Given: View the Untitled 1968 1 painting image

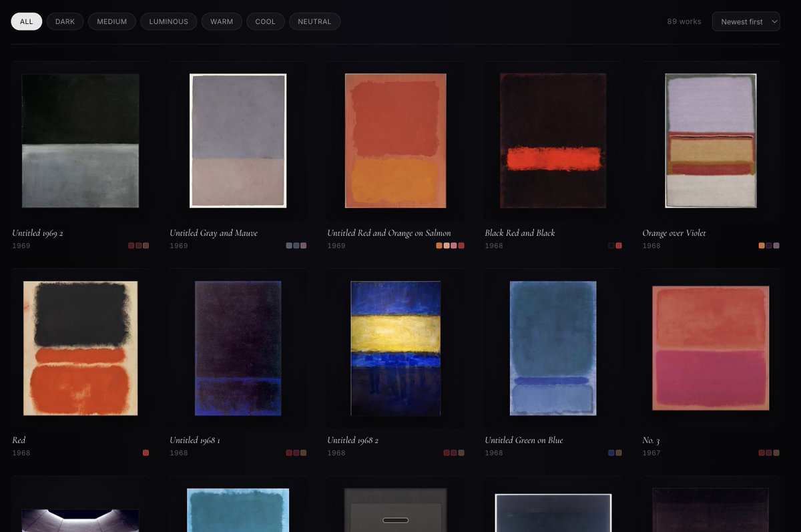Looking at the screenshot, I should (x=238, y=348).
